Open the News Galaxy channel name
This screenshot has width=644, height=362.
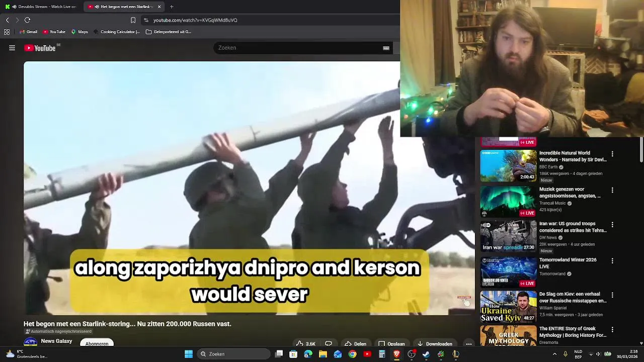tap(56, 341)
